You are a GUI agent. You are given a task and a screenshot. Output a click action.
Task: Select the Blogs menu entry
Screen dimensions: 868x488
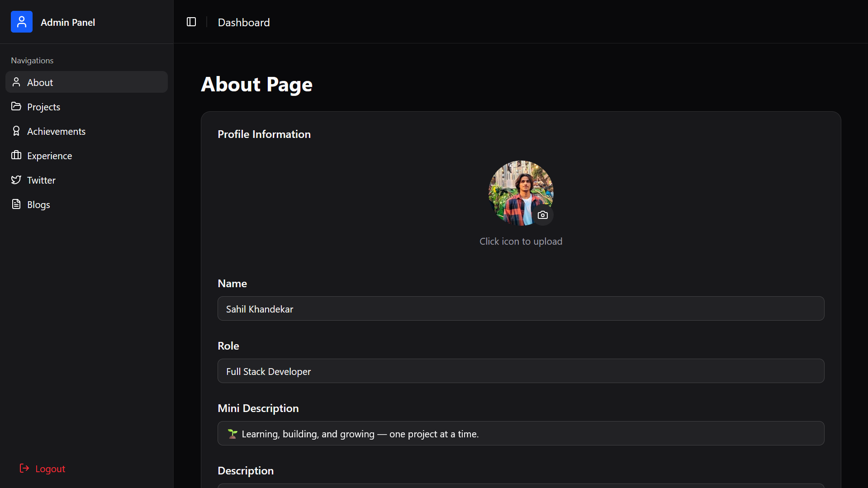click(38, 204)
